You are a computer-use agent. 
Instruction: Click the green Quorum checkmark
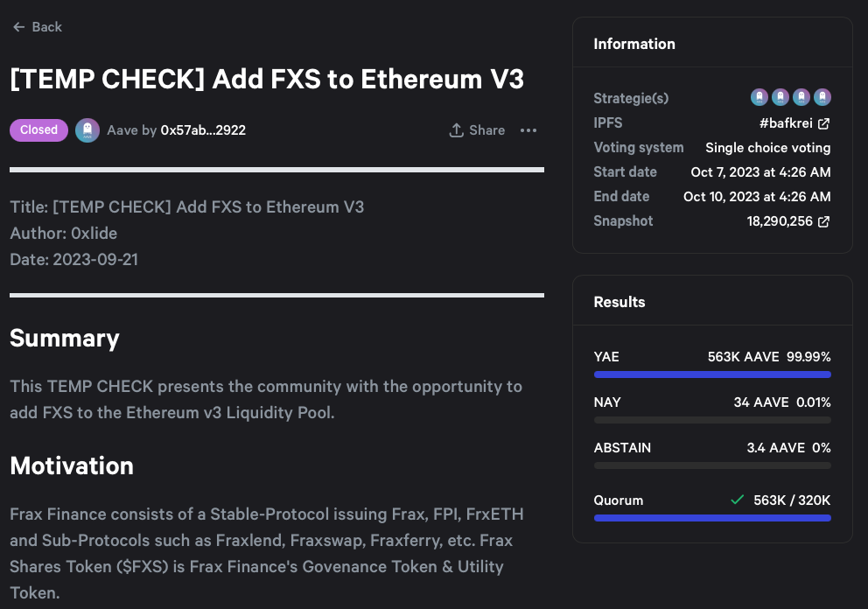pos(737,500)
